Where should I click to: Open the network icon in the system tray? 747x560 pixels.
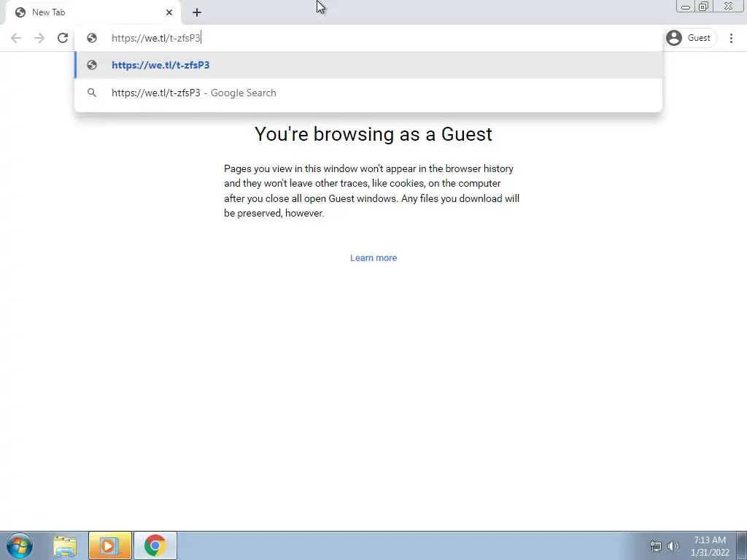pos(656,546)
